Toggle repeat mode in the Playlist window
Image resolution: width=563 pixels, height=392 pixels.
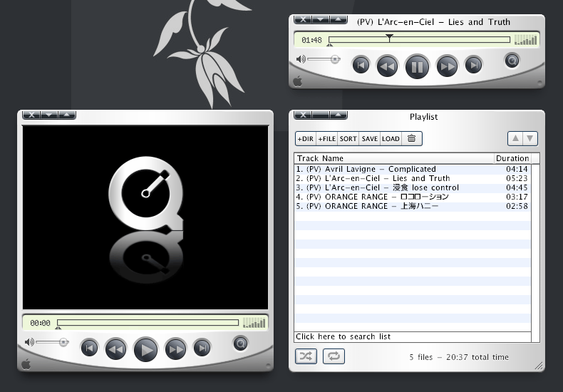334,356
